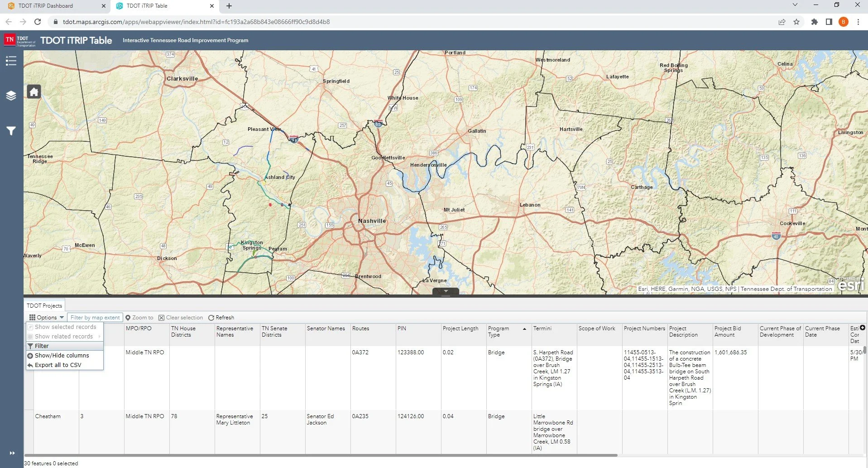The width and height of the screenshot is (868, 468).
Task: Open the Options dropdown menu
Action: coord(47,317)
